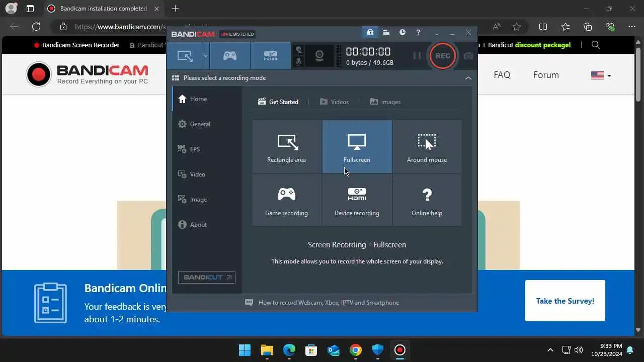Toggle microphone icon in Bandicam toolbar
Image resolution: width=644 pixels, height=362 pixels.
point(299,62)
